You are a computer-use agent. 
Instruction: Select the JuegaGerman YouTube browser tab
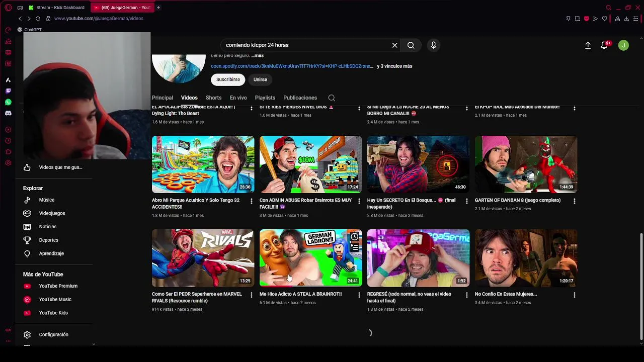[123, 8]
